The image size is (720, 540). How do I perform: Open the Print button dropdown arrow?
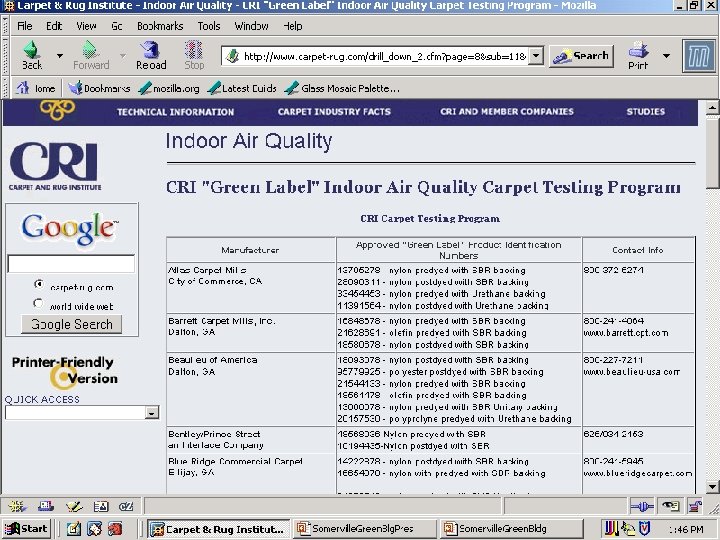click(x=666, y=56)
